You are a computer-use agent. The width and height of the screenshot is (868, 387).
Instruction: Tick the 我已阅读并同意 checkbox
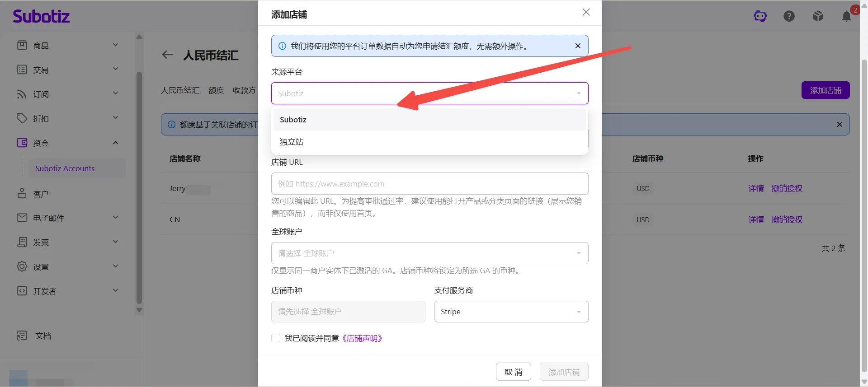[276, 338]
